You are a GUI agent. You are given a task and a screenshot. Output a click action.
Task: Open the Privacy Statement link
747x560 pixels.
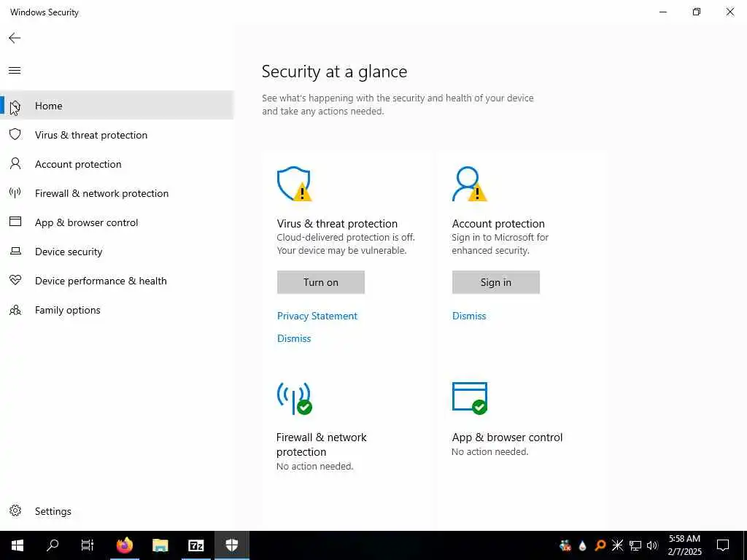(x=317, y=316)
